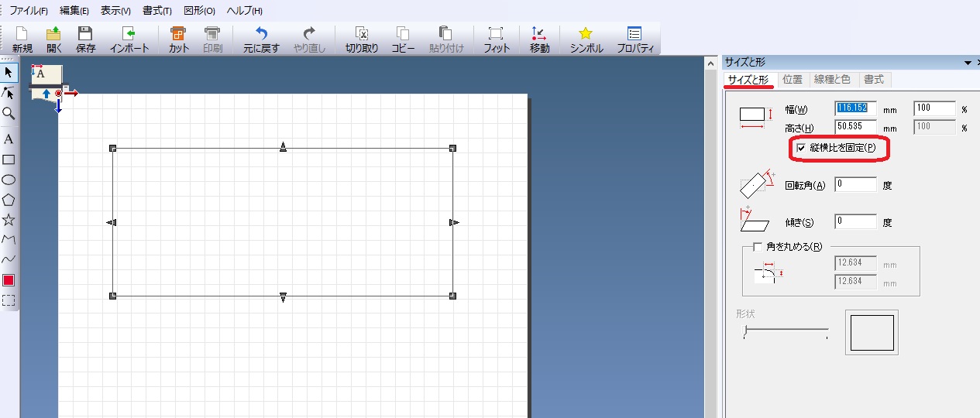The height and width of the screenshot is (418, 980).
Task: Enable the 角を丸める checkbox
Action: (x=758, y=247)
